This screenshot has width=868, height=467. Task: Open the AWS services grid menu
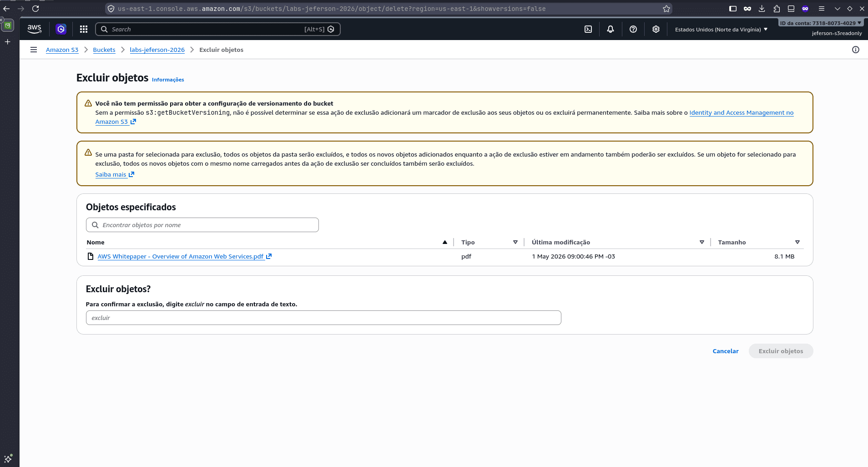pos(84,29)
